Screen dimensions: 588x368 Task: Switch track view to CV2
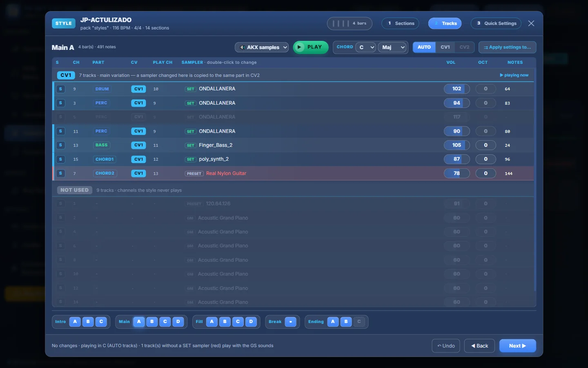(x=464, y=47)
